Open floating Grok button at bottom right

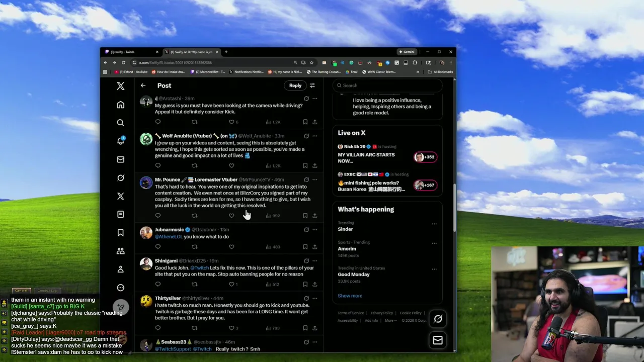click(x=438, y=319)
